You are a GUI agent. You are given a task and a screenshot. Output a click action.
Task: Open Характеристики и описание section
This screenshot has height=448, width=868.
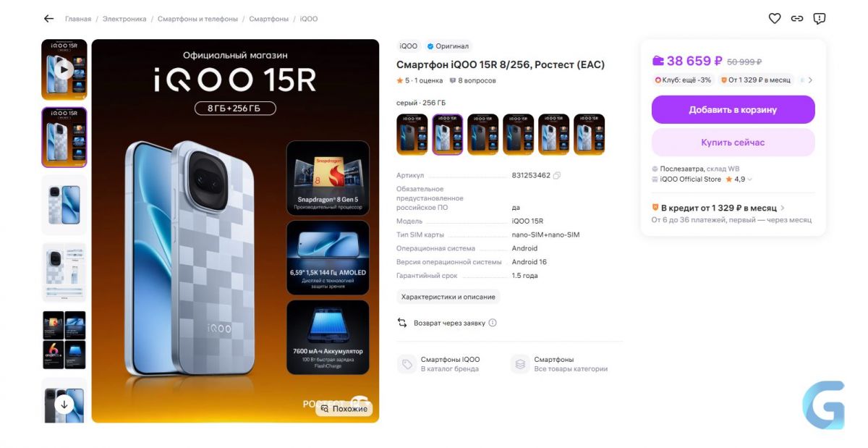pos(448,297)
